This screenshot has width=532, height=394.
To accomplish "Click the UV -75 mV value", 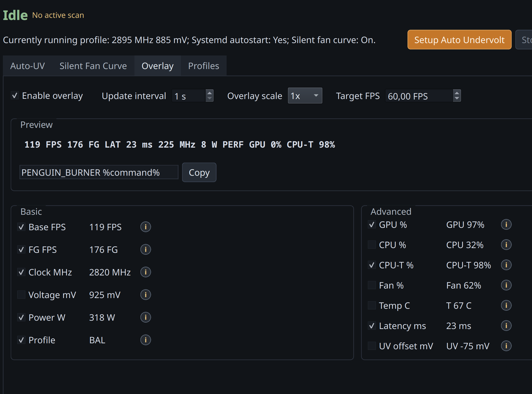I will tap(468, 346).
